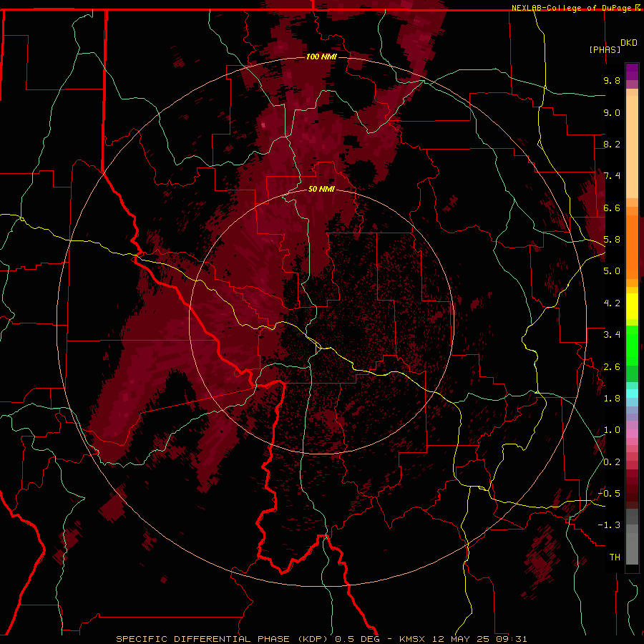
Task: Click the 8.2 legend value
Action: [612, 144]
